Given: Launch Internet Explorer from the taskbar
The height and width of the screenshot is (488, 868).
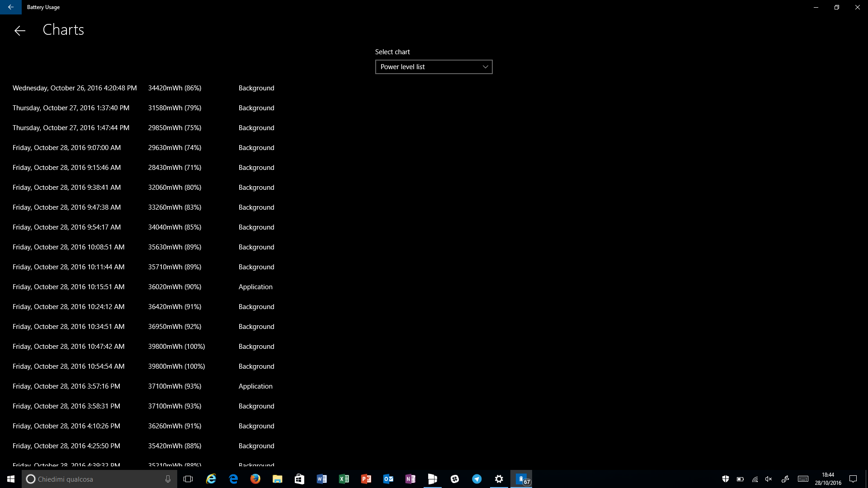Looking at the screenshot, I should click(x=211, y=479).
